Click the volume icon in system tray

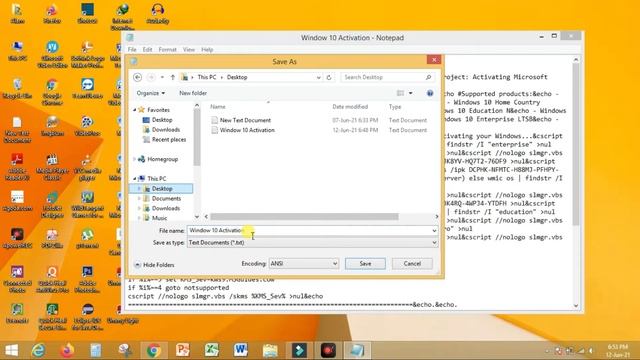pos(591,351)
